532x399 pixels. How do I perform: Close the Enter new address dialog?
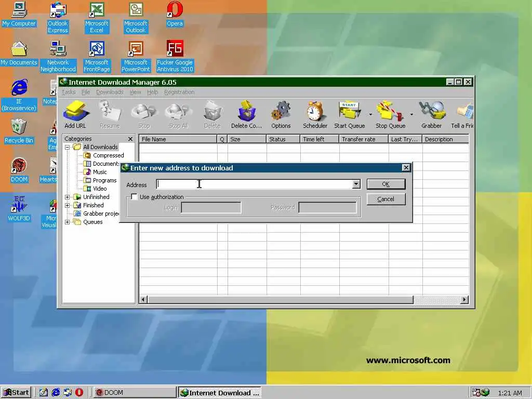pos(406,168)
